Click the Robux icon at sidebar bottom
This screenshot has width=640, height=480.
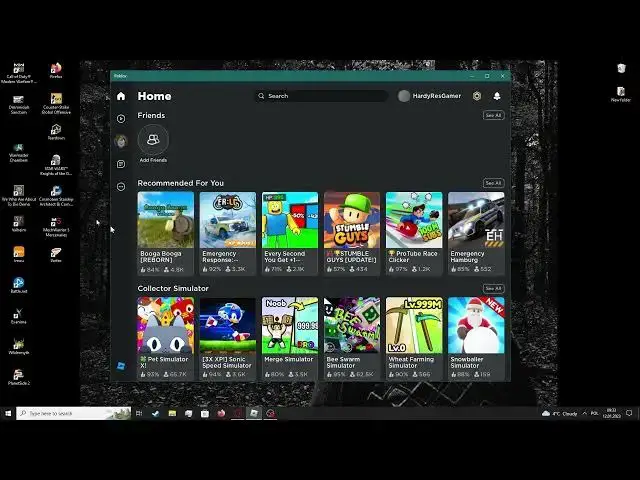pyautogui.click(x=121, y=366)
